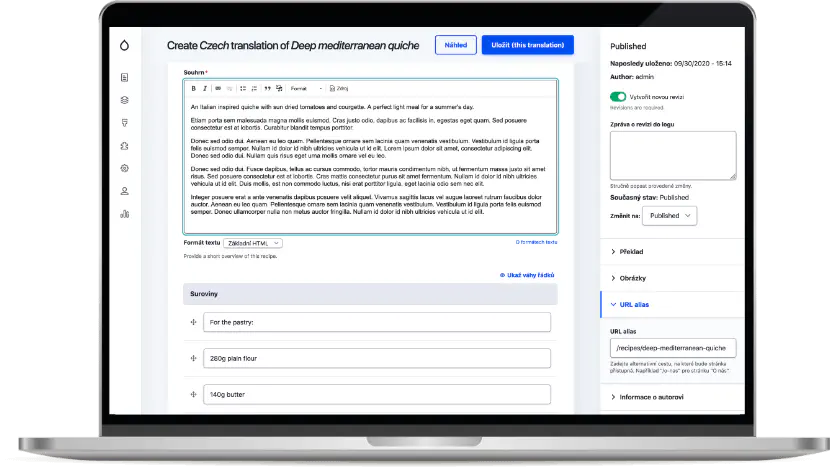This screenshot has width=830, height=468.
Task: Click the Náhled preview button
Action: [456, 45]
